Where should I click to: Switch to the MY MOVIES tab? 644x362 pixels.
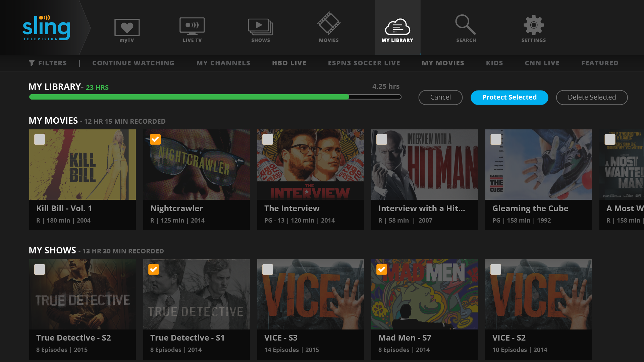coord(443,63)
